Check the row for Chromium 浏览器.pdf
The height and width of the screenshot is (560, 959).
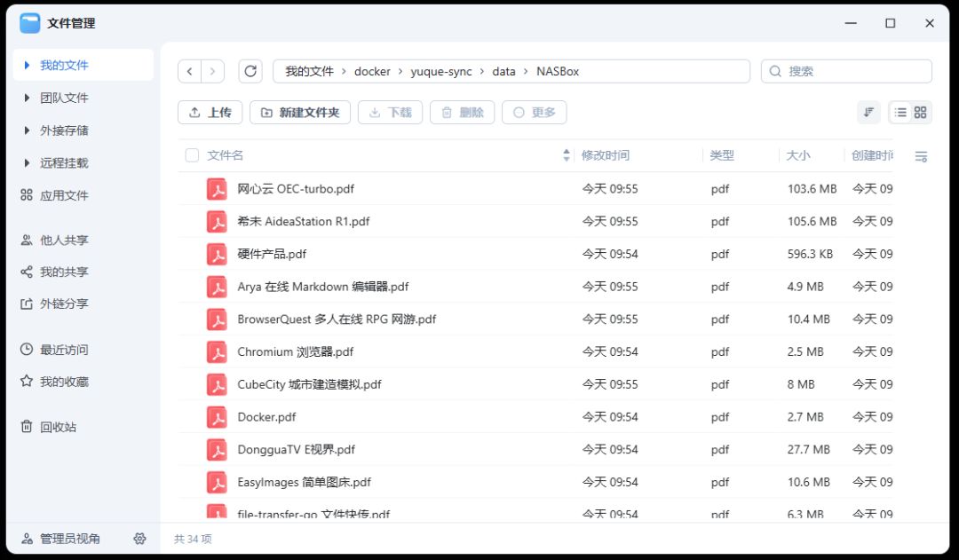click(192, 351)
